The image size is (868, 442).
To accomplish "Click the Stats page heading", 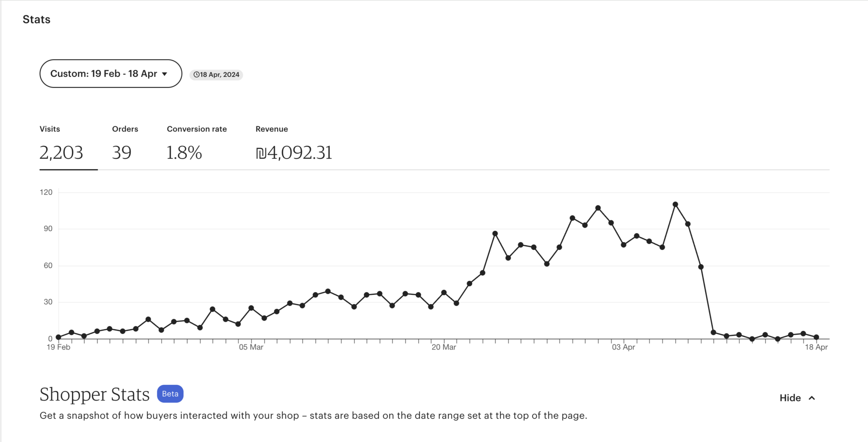I will 36,20.
